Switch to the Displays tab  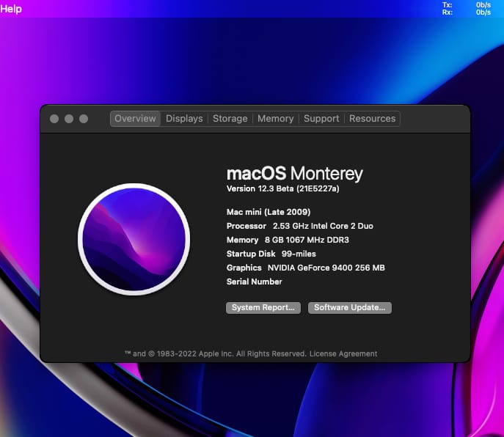(x=184, y=119)
